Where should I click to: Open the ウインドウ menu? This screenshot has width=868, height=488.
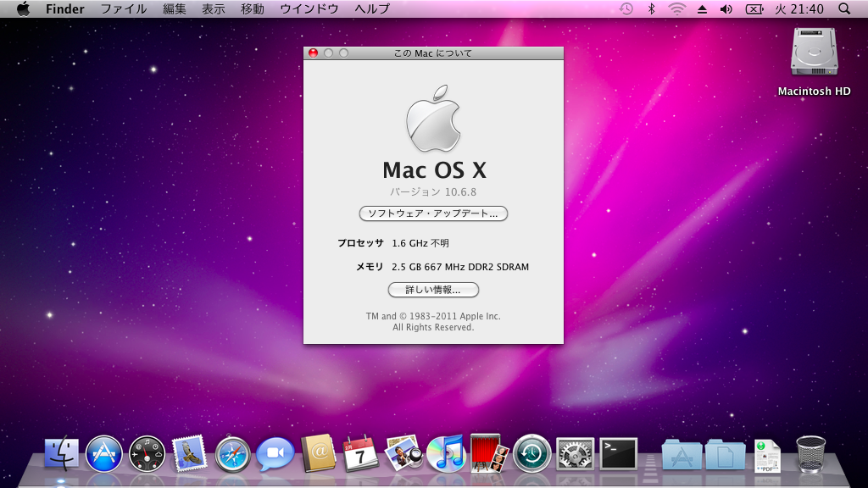(x=309, y=8)
